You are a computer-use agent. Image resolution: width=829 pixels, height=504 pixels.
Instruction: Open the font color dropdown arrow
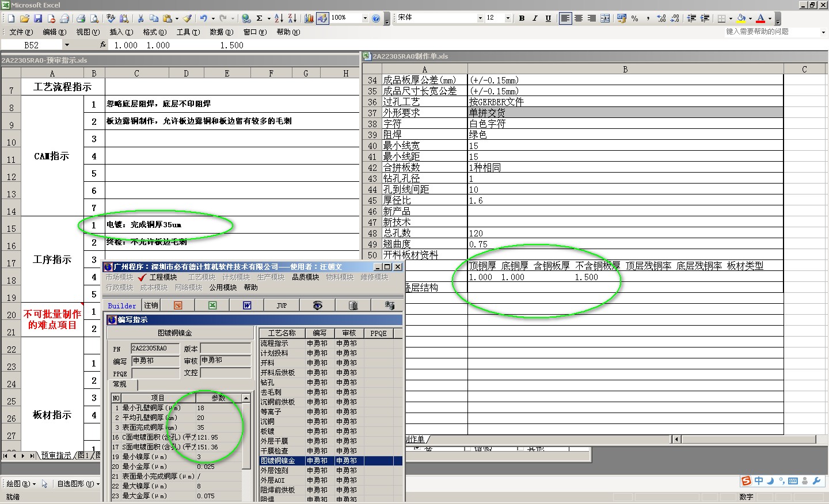[x=770, y=18]
